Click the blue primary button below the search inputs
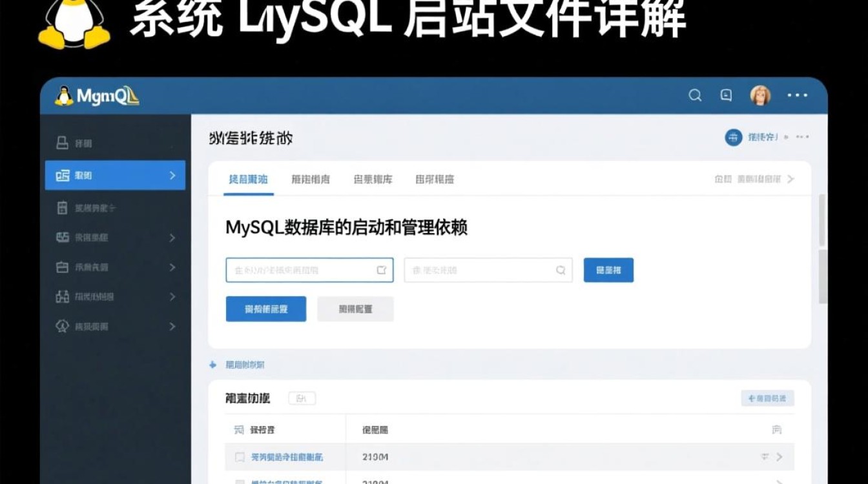The width and height of the screenshot is (868, 484). pos(265,308)
